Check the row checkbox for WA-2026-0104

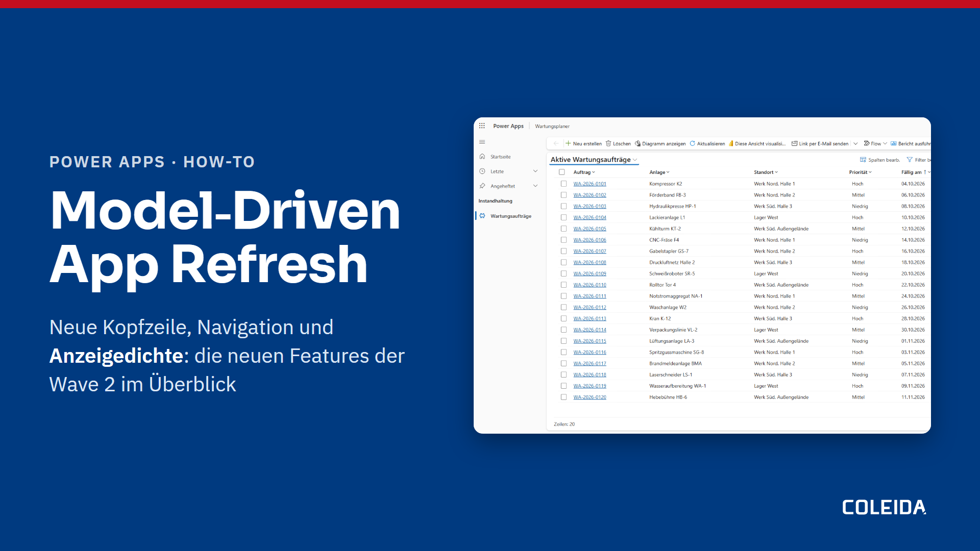563,217
